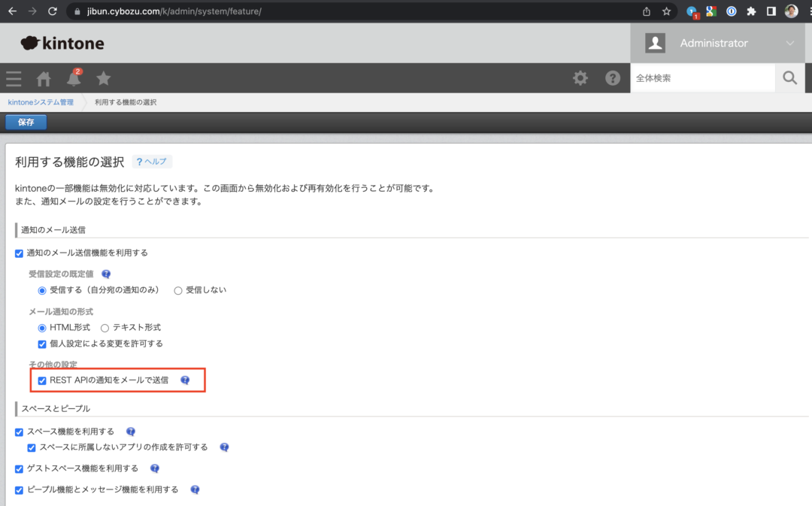
Task: Open the help question mark icon in toolbar
Action: 613,77
